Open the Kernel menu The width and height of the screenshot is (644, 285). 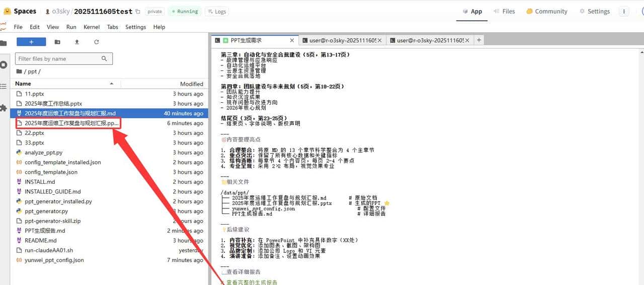(92, 27)
